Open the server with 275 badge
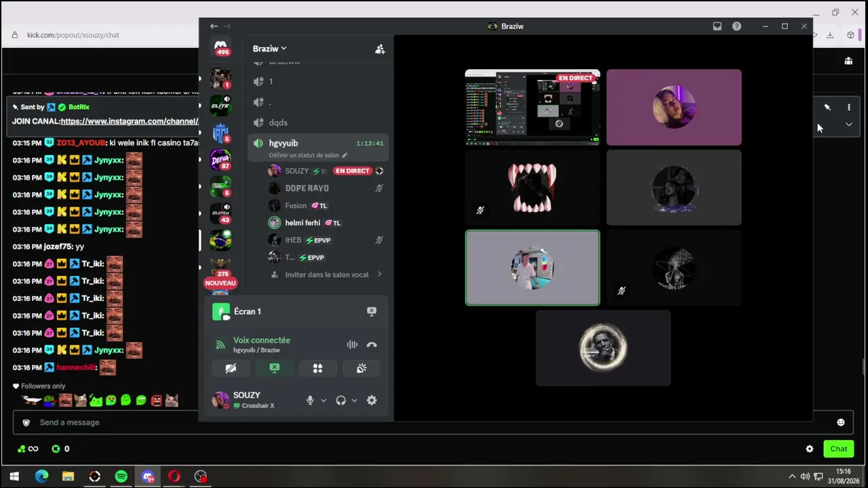Screen dimensions: 868x488 [220, 266]
